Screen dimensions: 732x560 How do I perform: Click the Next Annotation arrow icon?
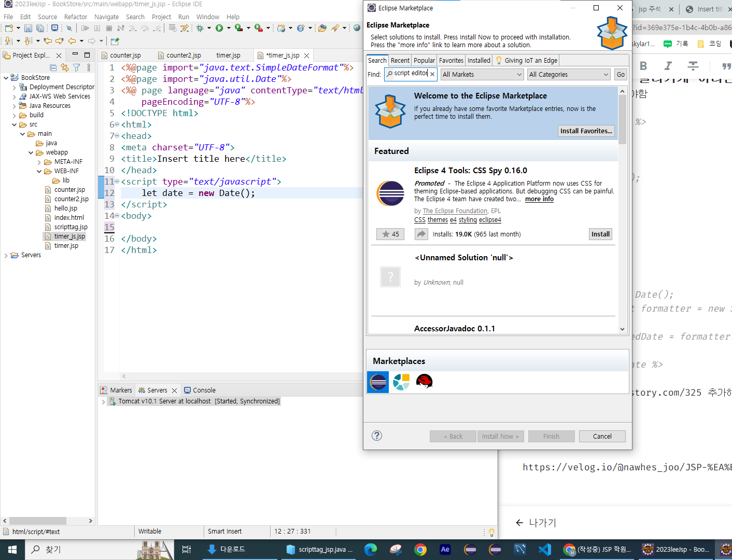8,41
